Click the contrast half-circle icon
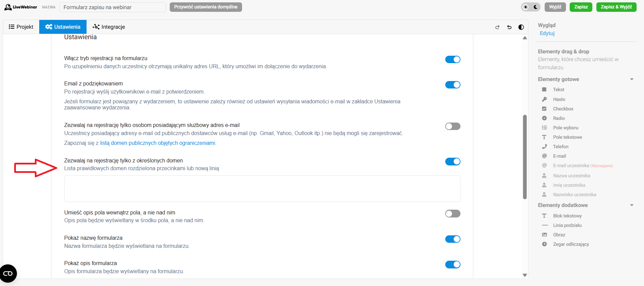The image size is (644, 286). (x=521, y=27)
